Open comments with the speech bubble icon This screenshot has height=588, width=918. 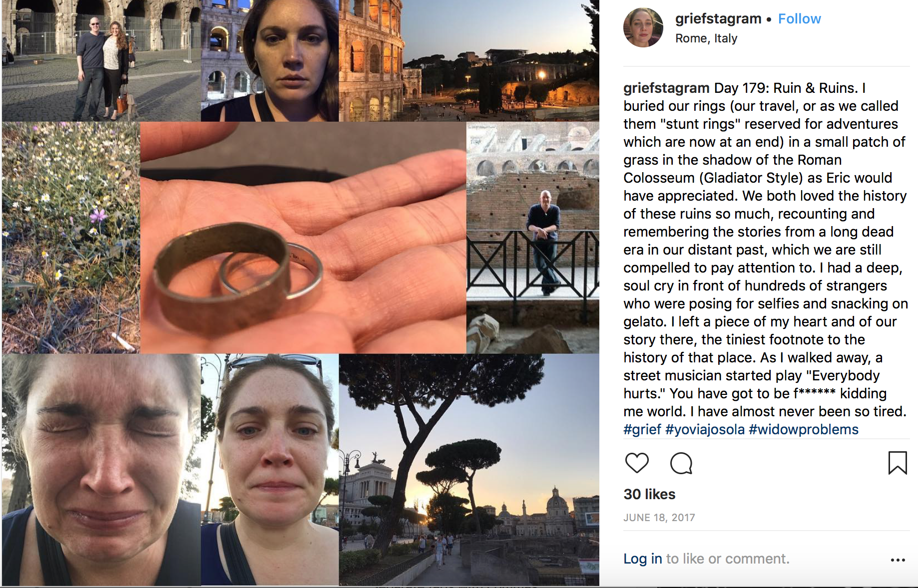[x=681, y=463]
